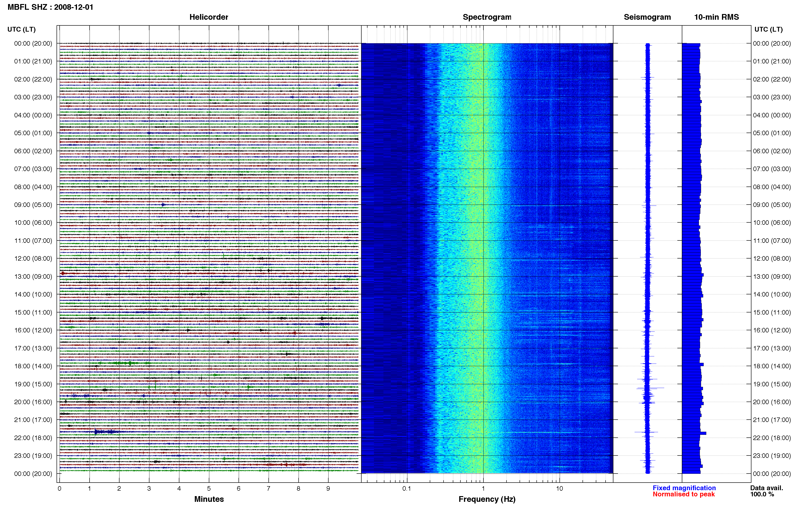Click left time label 02:00 (22:00)
812x508 pixels.
(x=33, y=79)
